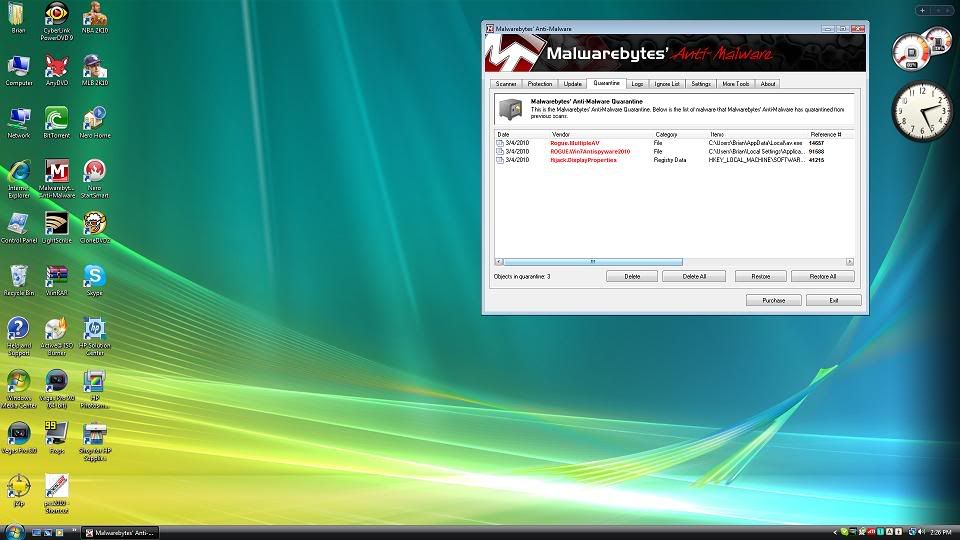
Task: Launch WinRAR from the desktop
Action: [56, 280]
